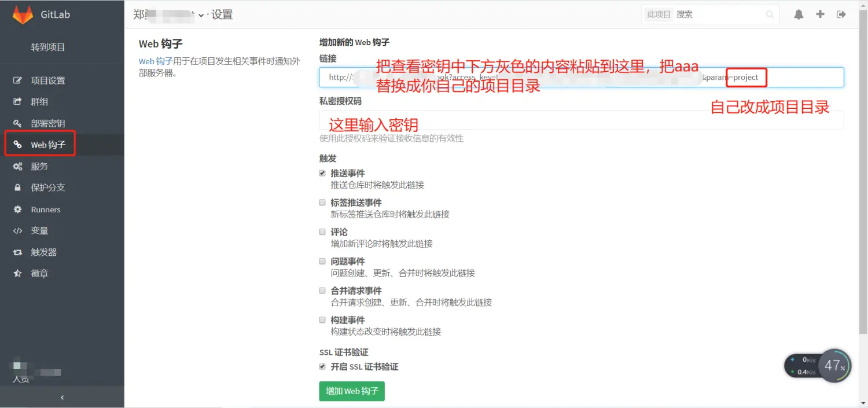Check the 合并请求事件 checkbox
This screenshot has height=408, width=868.
[x=322, y=291]
